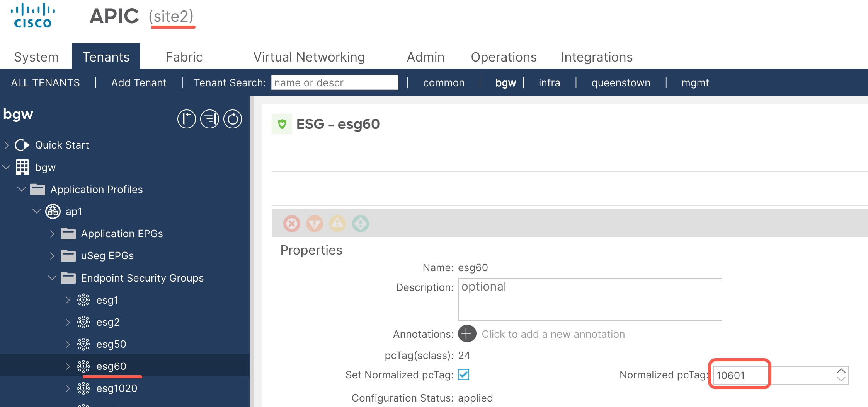868x407 pixels.
Task: Click ALL TENANTS link
Action: 45,83
